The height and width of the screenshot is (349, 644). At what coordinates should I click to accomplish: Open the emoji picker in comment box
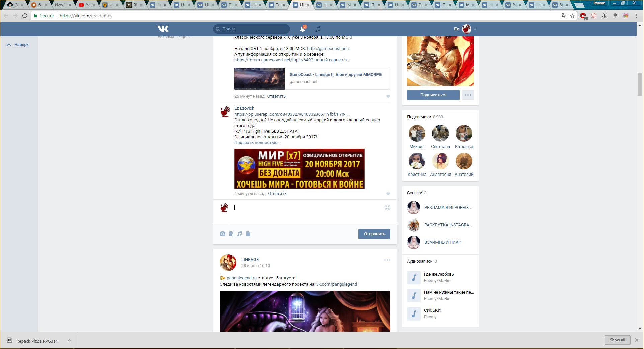point(387,208)
